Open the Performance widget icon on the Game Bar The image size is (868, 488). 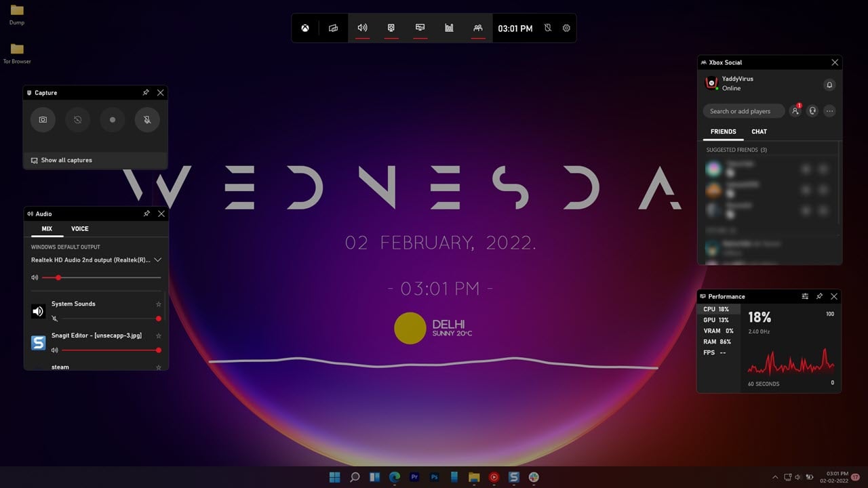[x=448, y=28]
